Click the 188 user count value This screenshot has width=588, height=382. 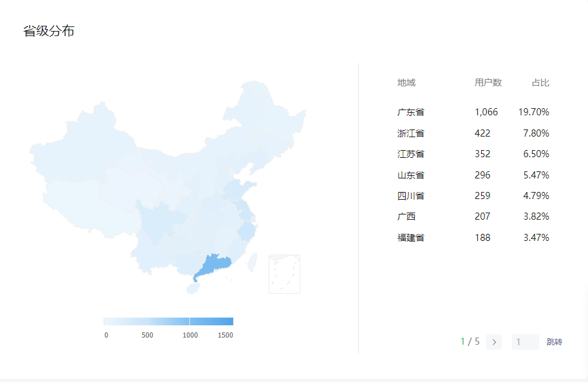[482, 238]
